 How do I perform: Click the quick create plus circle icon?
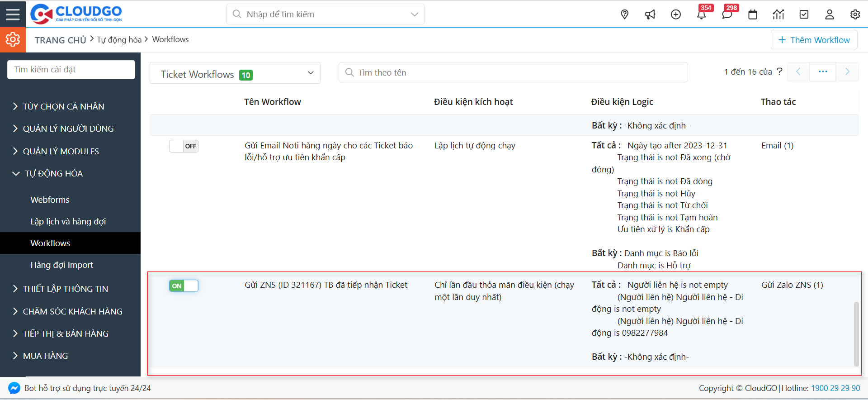click(676, 14)
